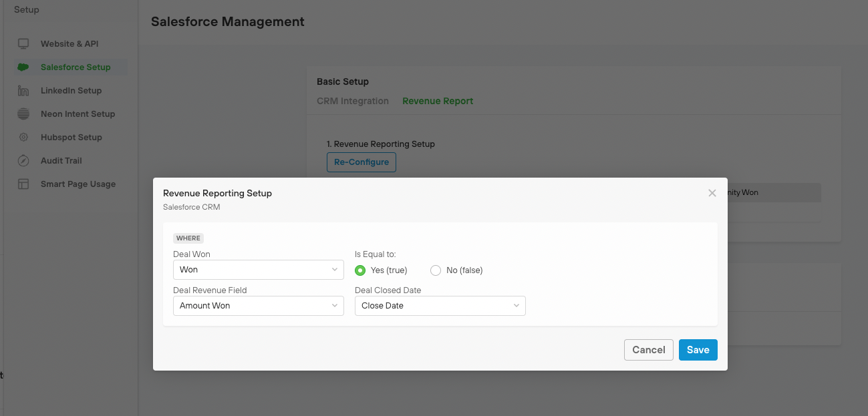Select the No (false) radio option
This screenshot has width=868, height=416.
click(436, 270)
